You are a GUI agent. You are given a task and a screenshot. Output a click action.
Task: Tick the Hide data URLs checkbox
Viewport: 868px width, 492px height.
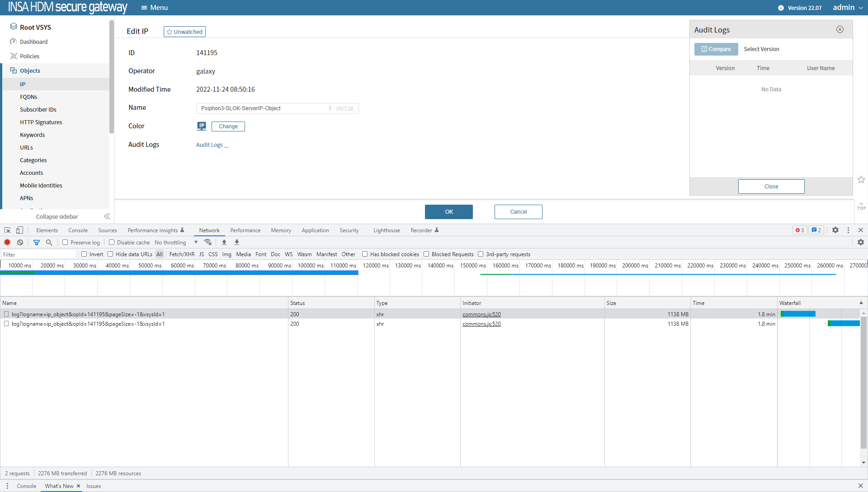point(110,254)
